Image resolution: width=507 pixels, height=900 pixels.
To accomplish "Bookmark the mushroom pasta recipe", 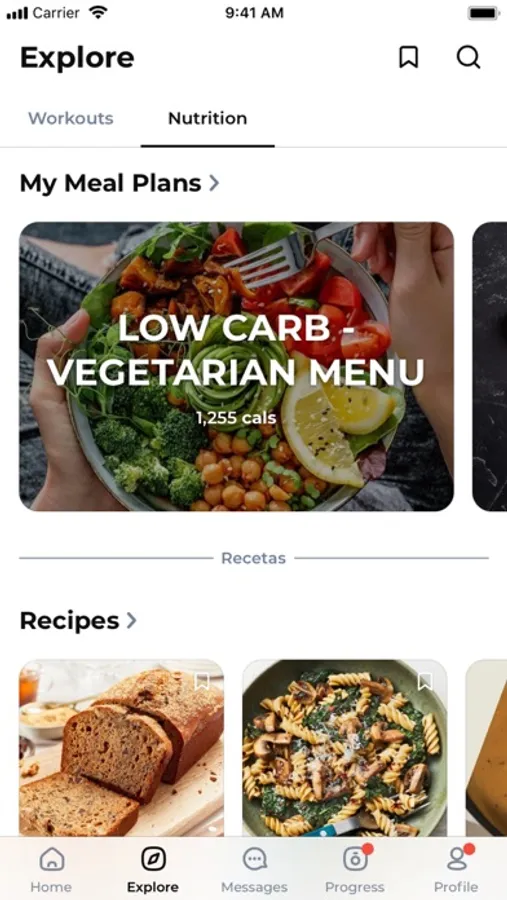I will point(425,681).
